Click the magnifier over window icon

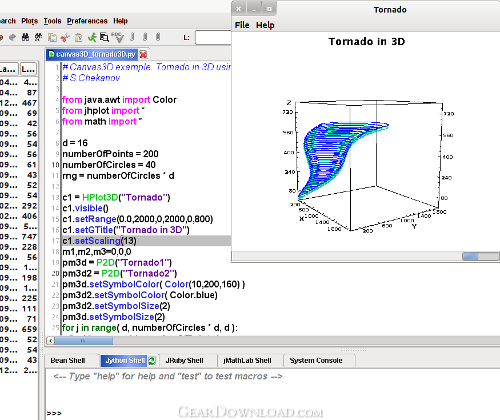click(104, 37)
